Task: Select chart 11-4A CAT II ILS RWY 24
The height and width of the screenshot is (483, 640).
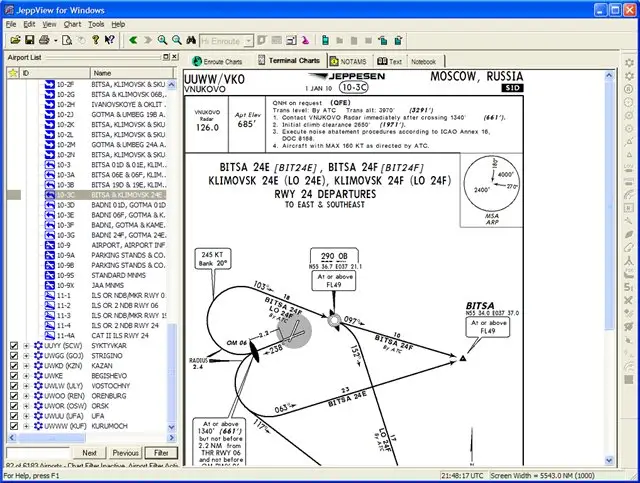Action: point(105,336)
